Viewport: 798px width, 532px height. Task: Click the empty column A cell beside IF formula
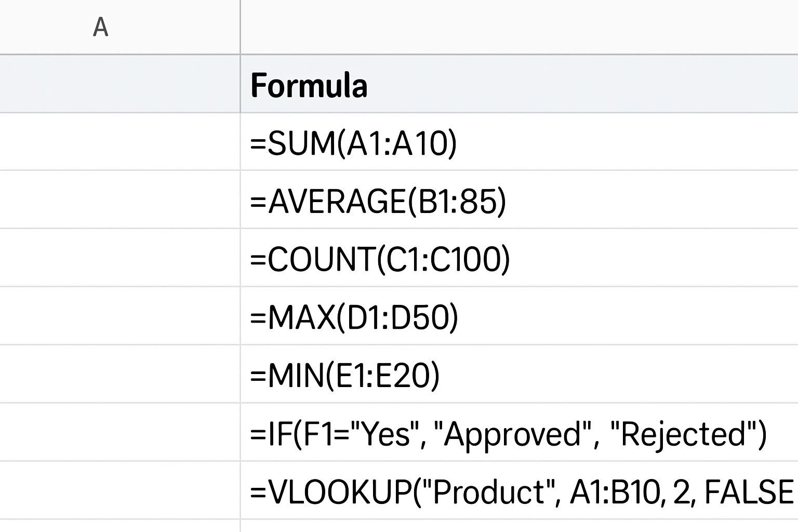119,433
